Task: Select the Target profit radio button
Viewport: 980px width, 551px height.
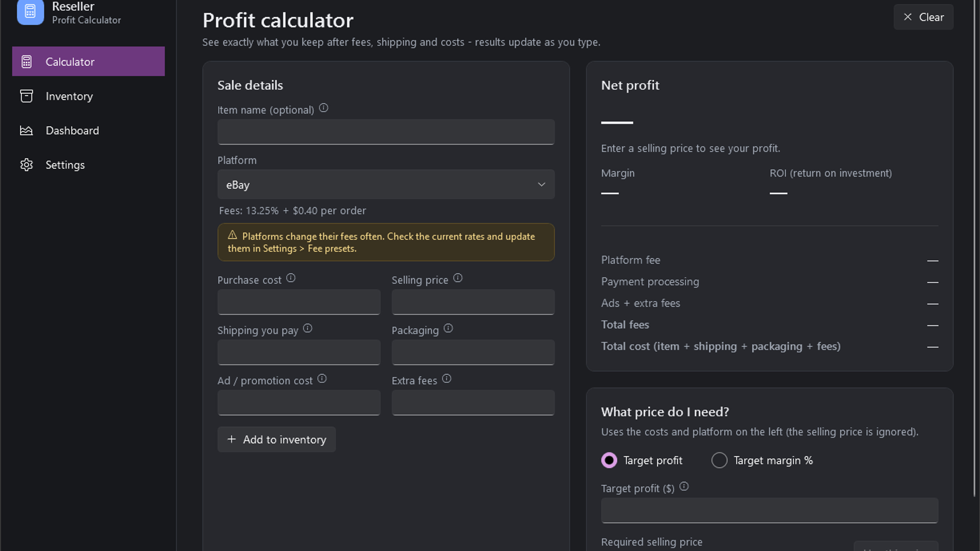Action: coord(609,460)
